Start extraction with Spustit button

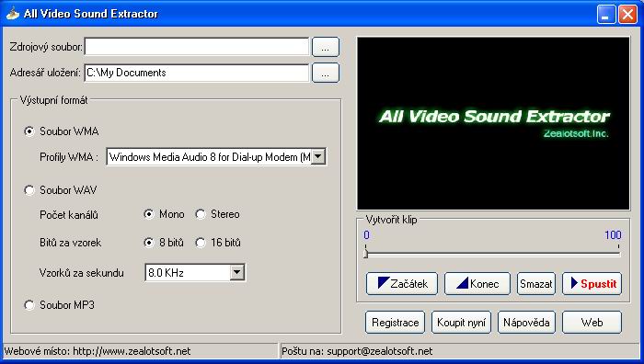pyautogui.click(x=592, y=283)
